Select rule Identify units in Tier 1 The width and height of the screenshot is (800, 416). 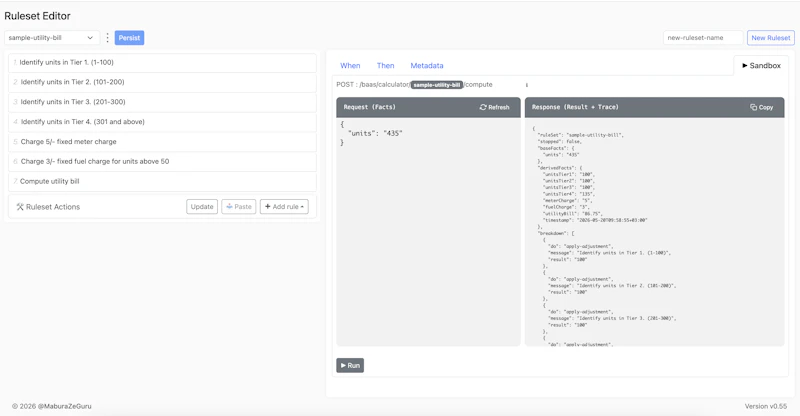[x=162, y=62]
